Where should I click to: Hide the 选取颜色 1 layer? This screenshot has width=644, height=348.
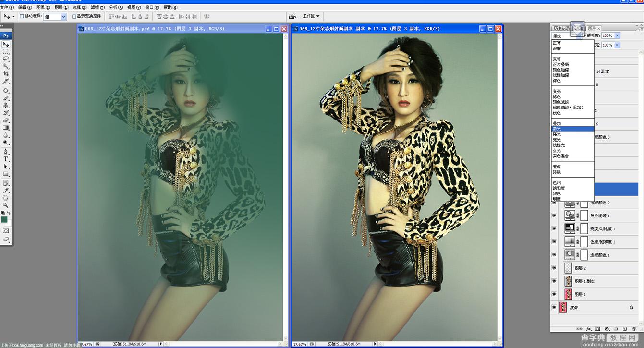(x=554, y=255)
